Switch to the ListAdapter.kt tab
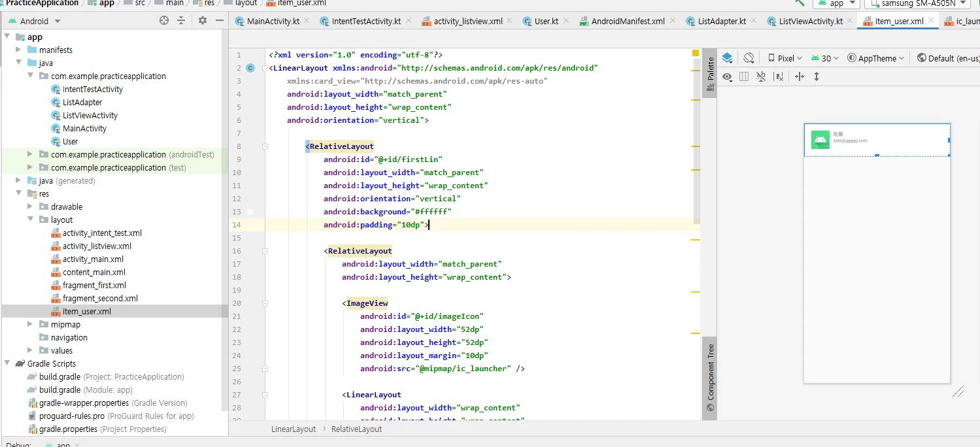This screenshot has width=980, height=447. [x=722, y=21]
